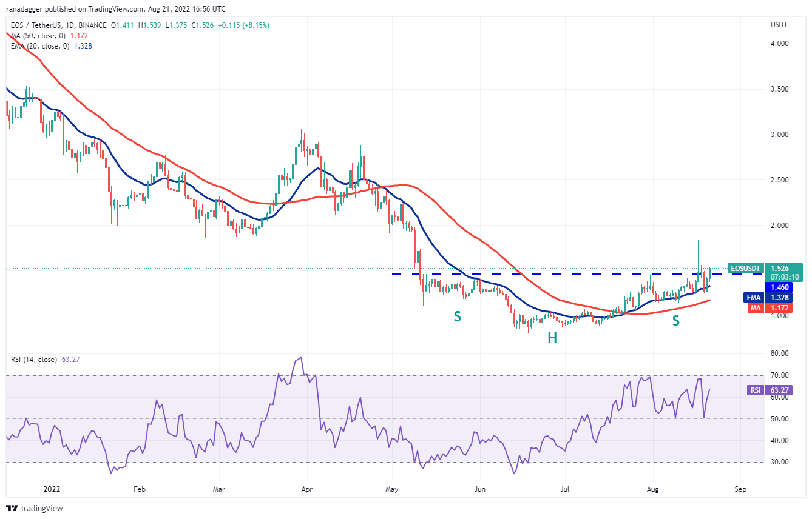Click the TradingView logo at bottom left

tap(35, 508)
